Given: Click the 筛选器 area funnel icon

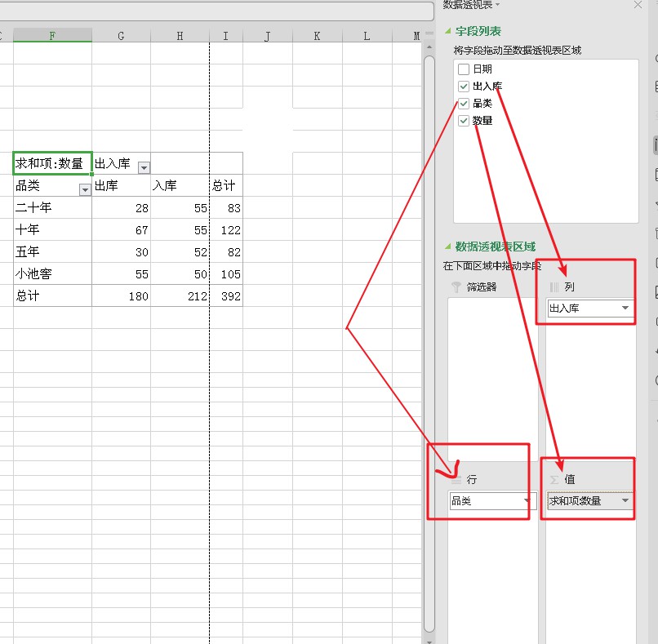Looking at the screenshot, I should 456,287.
